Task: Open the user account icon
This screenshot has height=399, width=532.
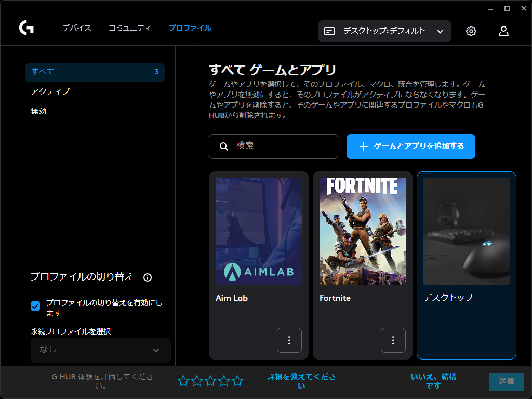Action: 503,31
